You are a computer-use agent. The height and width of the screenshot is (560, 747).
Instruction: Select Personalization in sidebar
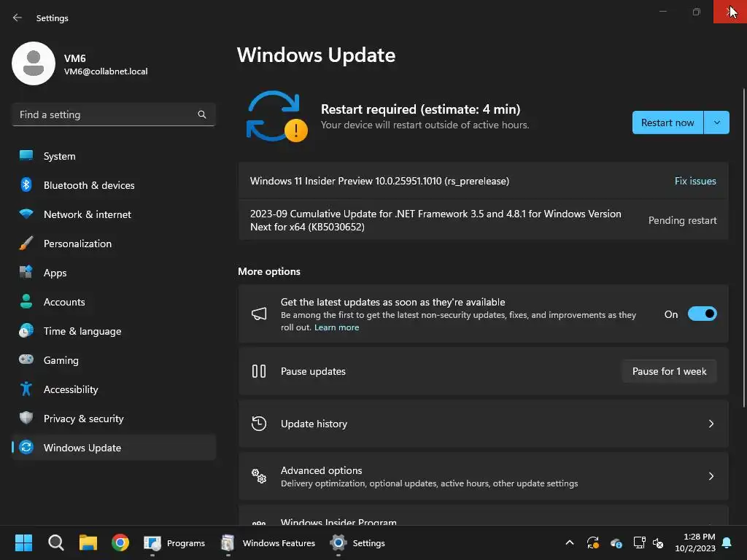pos(113,244)
